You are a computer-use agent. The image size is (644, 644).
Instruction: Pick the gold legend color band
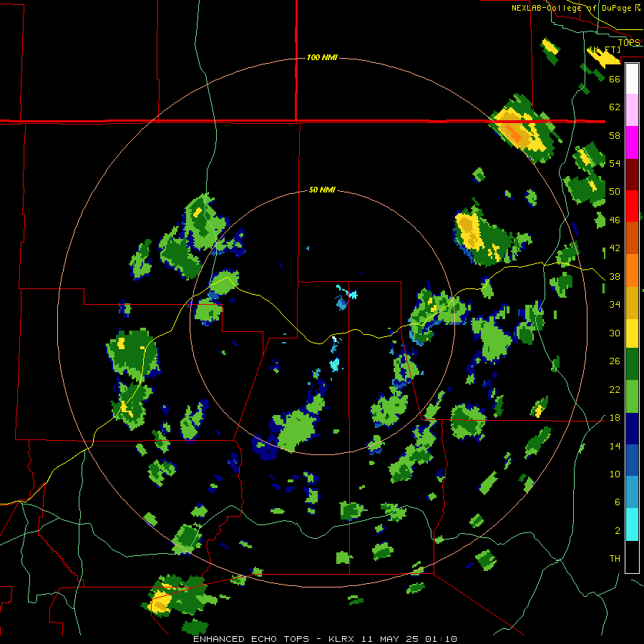[632, 302]
